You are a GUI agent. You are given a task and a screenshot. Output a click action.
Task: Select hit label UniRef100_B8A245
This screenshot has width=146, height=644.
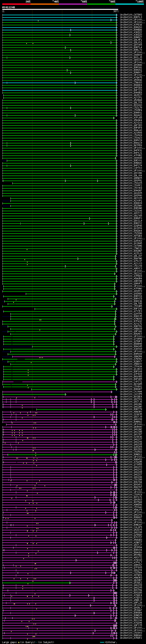pos(131,347)
